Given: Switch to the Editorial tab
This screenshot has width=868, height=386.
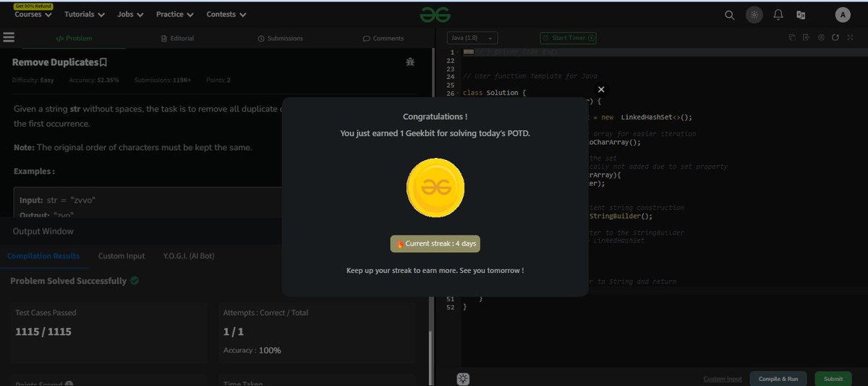Looking at the screenshot, I should (177, 38).
